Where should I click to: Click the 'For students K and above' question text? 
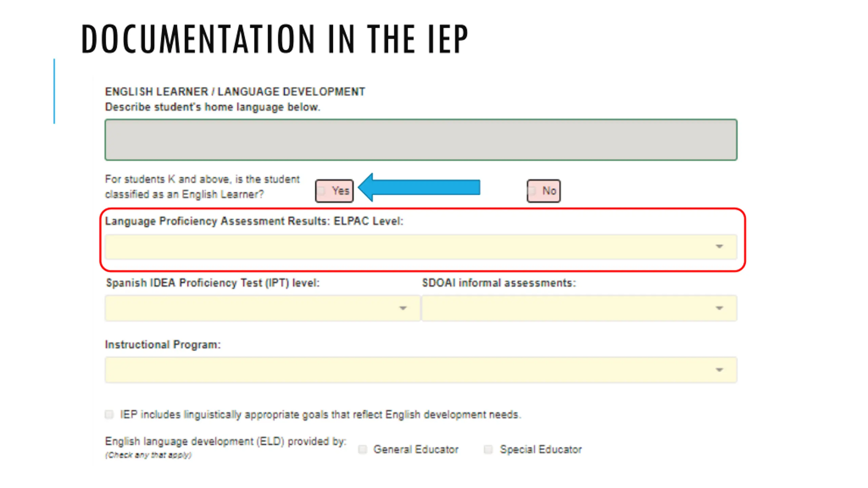tap(202, 186)
